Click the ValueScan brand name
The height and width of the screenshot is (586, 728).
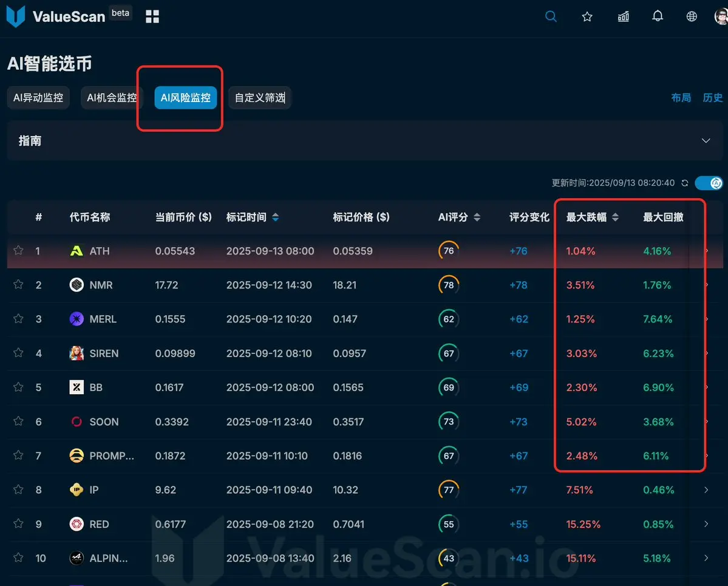pos(69,17)
